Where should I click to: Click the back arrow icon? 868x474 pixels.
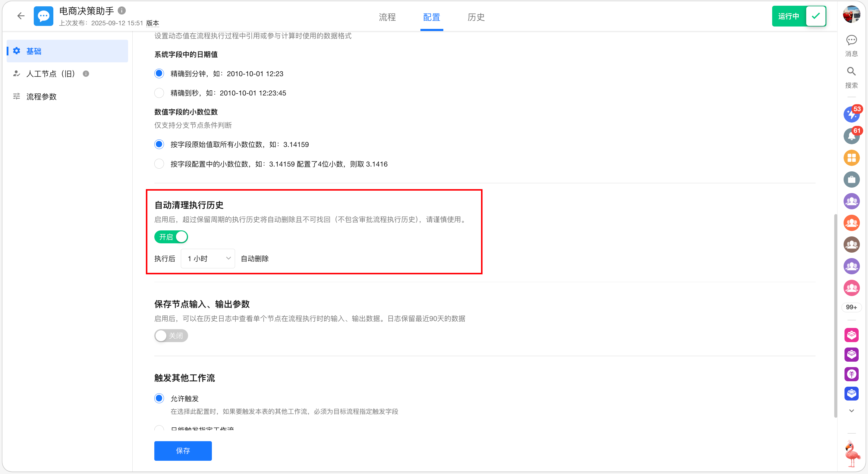(21, 16)
